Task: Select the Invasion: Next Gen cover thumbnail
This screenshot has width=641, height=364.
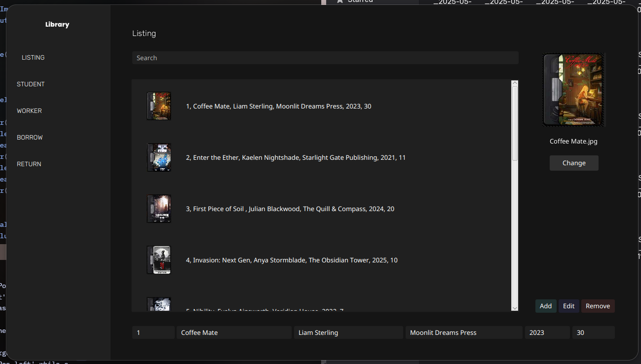Action: pos(159,260)
